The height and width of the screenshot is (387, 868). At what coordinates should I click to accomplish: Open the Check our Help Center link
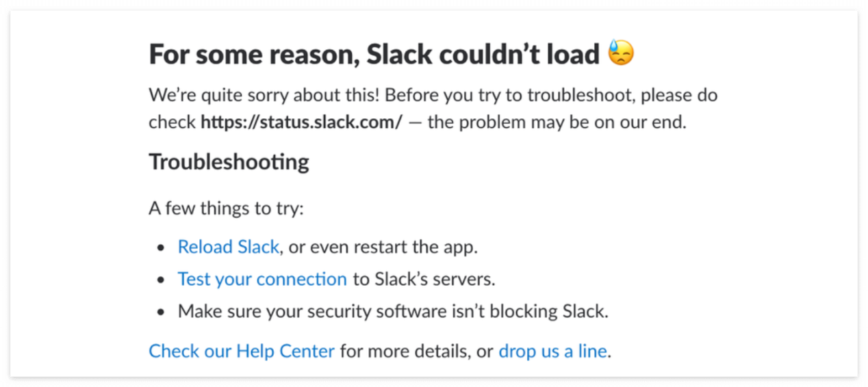click(x=242, y=351)
